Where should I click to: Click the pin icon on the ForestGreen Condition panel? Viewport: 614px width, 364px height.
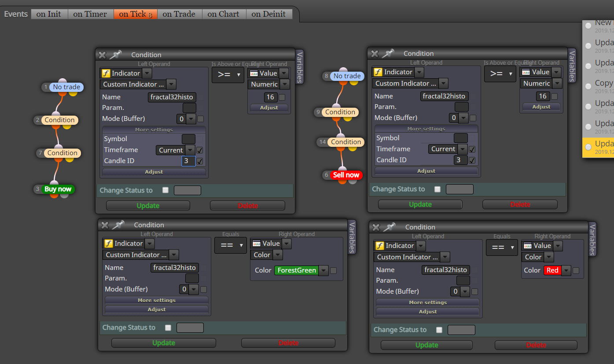pyautogui.click(x=118, y=225)
